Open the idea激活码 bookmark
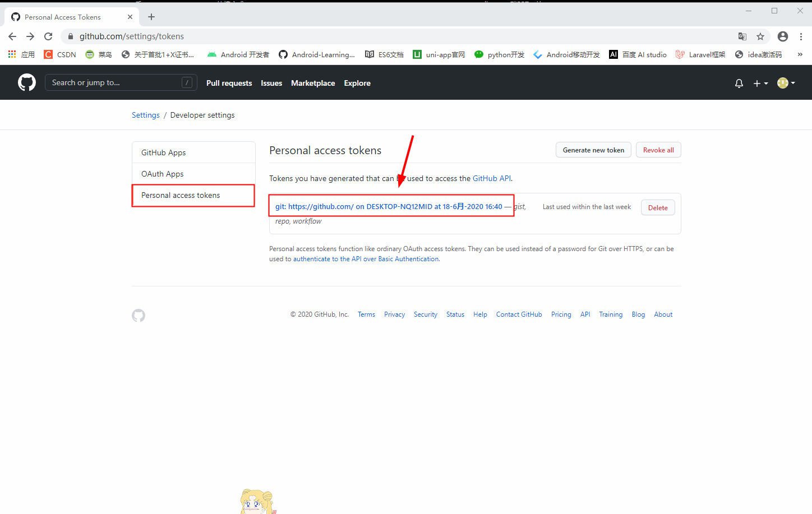Image resolution: width=812 pixels, height=514 pixels. pos(758,54)
